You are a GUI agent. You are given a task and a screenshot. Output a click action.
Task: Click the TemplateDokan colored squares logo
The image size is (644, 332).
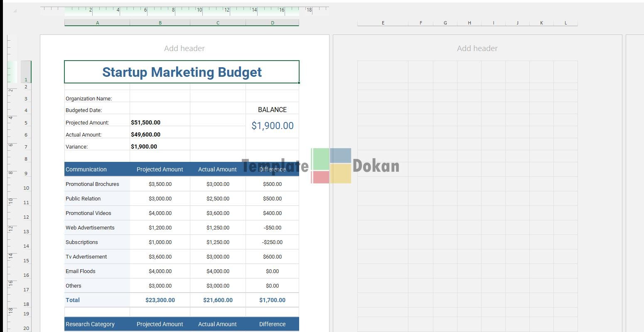331,166
